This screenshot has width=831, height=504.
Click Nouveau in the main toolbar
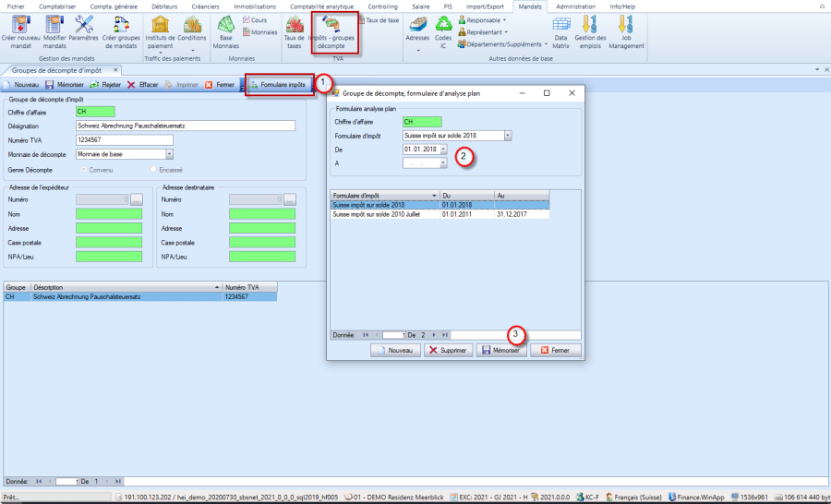[21, 85]
